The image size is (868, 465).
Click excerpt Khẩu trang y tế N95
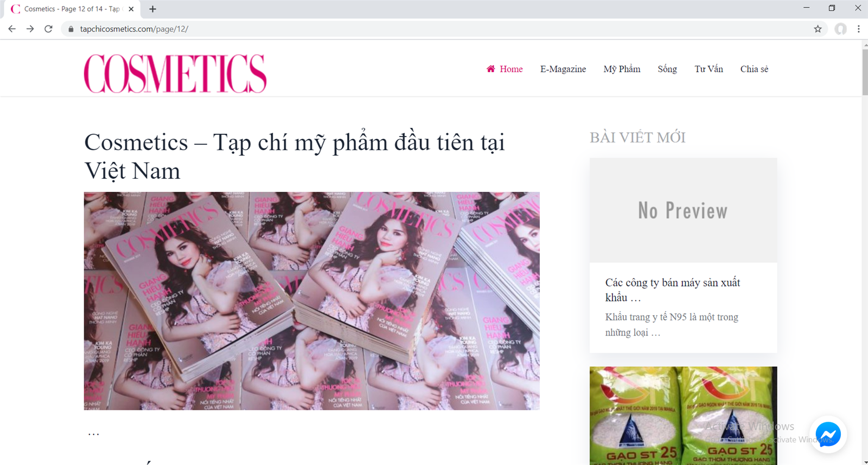(x=672, y=324)
